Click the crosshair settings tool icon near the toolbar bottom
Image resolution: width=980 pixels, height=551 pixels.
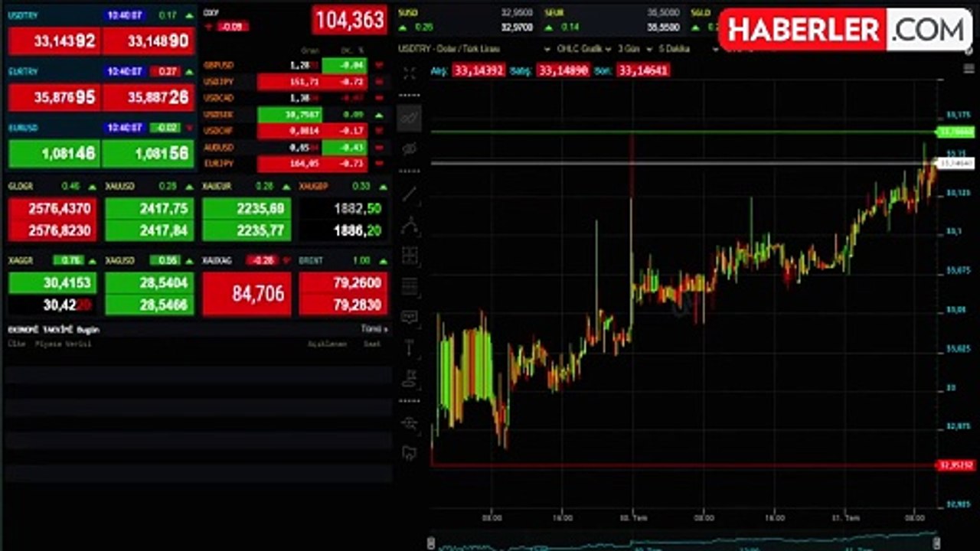[x=410, y=422]
